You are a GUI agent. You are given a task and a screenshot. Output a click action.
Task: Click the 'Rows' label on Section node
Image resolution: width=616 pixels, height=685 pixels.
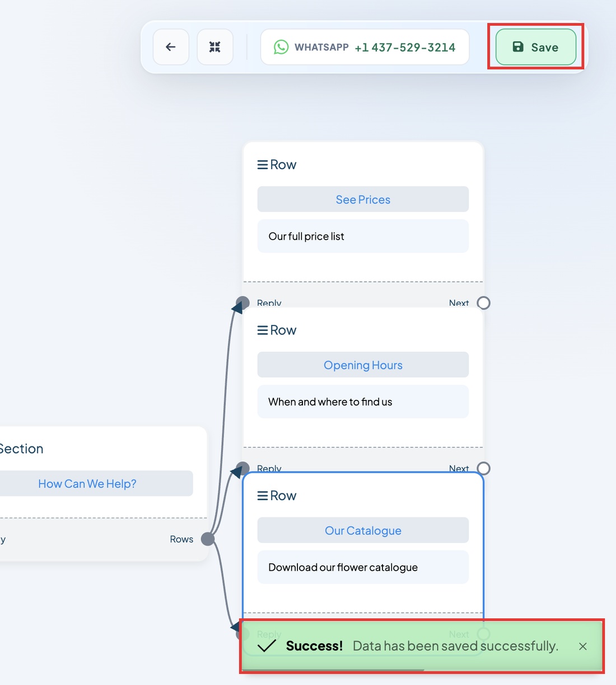coord(181,539)
